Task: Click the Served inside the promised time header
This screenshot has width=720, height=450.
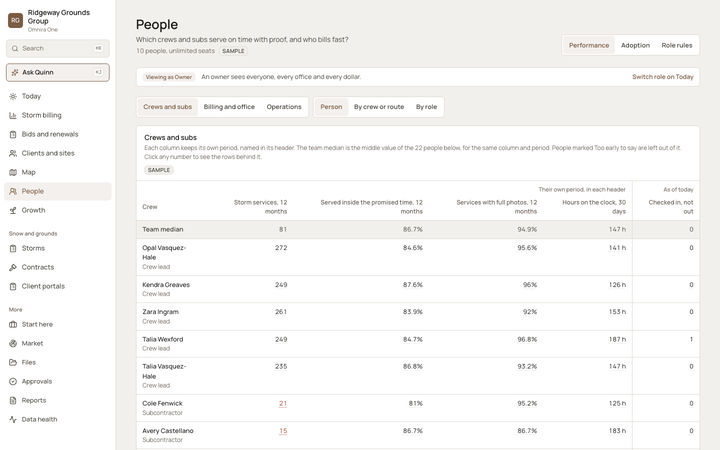Action: (x=371, y=207)
